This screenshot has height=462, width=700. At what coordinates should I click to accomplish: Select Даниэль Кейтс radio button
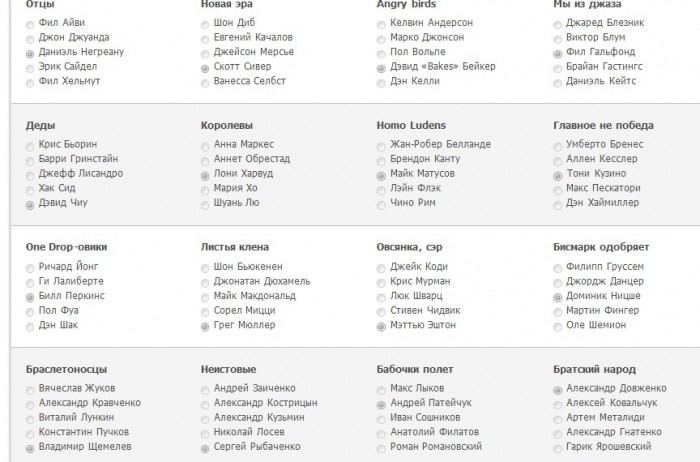557,82
